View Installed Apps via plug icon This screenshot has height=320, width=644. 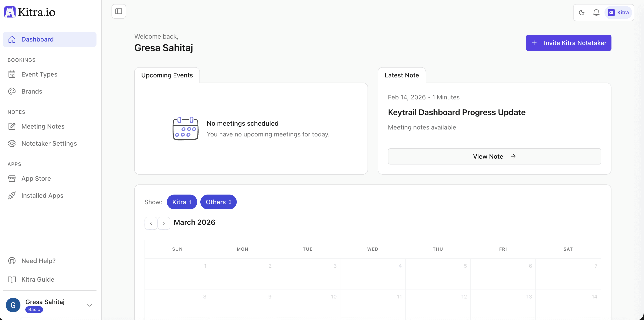coord(12,195)
